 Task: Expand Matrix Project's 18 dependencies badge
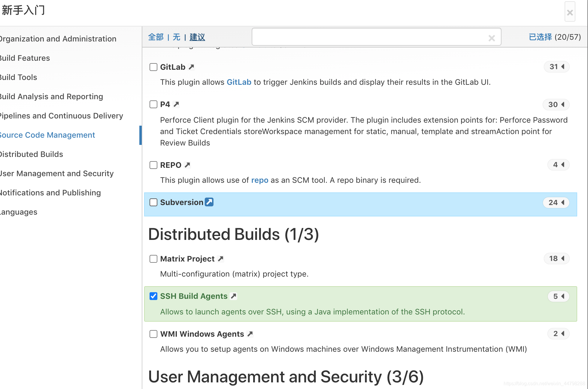tap(556, 259)
